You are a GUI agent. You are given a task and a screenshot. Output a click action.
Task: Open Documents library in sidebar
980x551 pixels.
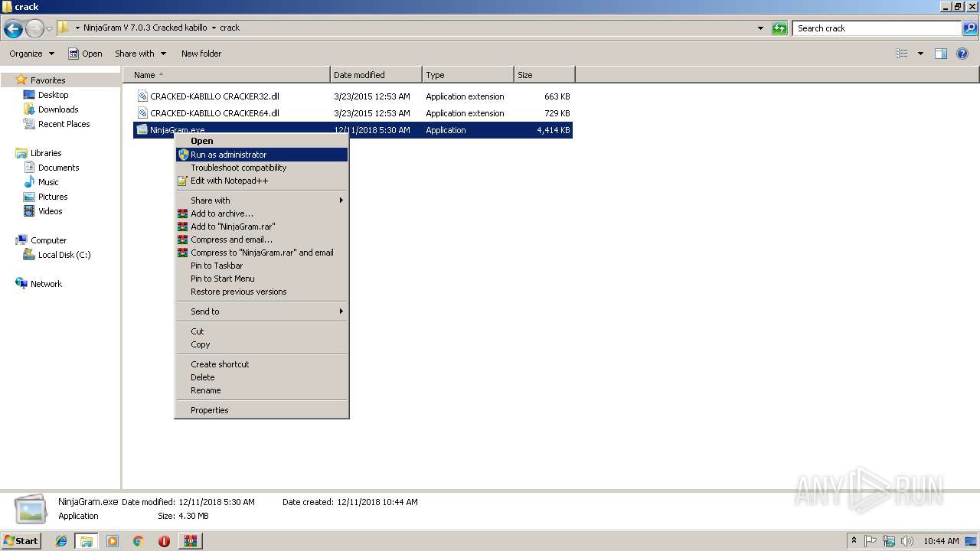58,168
